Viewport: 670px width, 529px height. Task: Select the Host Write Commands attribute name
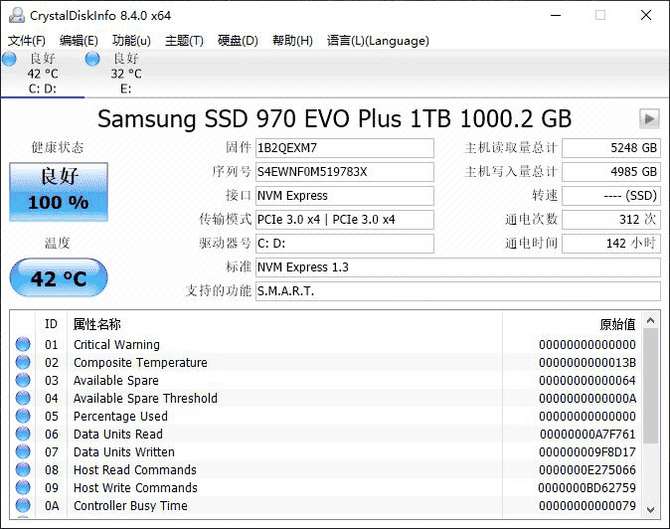click(x=135, y=488)
